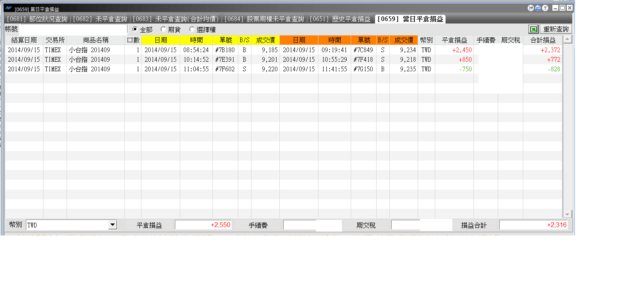The image size is (644, 294).
Task: Click the yellow 單號 column header
Action: pos(226,40)
